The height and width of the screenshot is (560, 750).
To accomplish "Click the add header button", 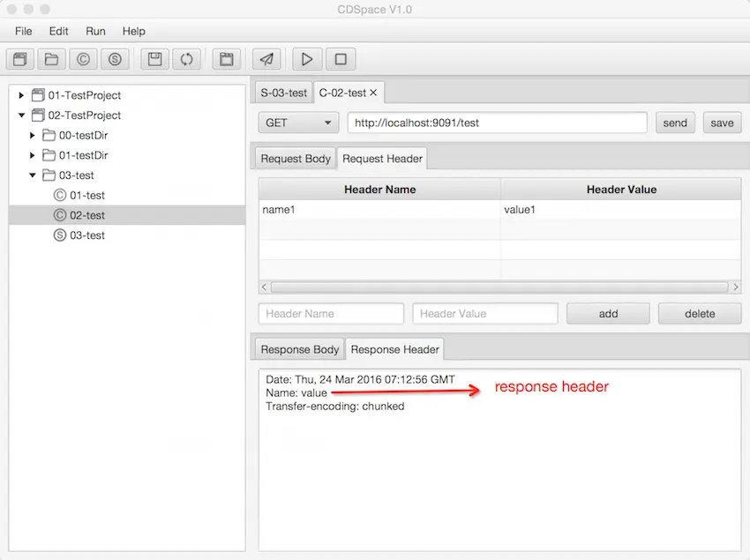I will [608, 314].
